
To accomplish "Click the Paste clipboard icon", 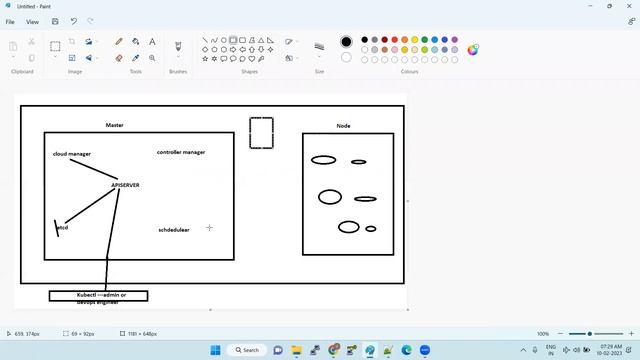I will coord(13,46).
